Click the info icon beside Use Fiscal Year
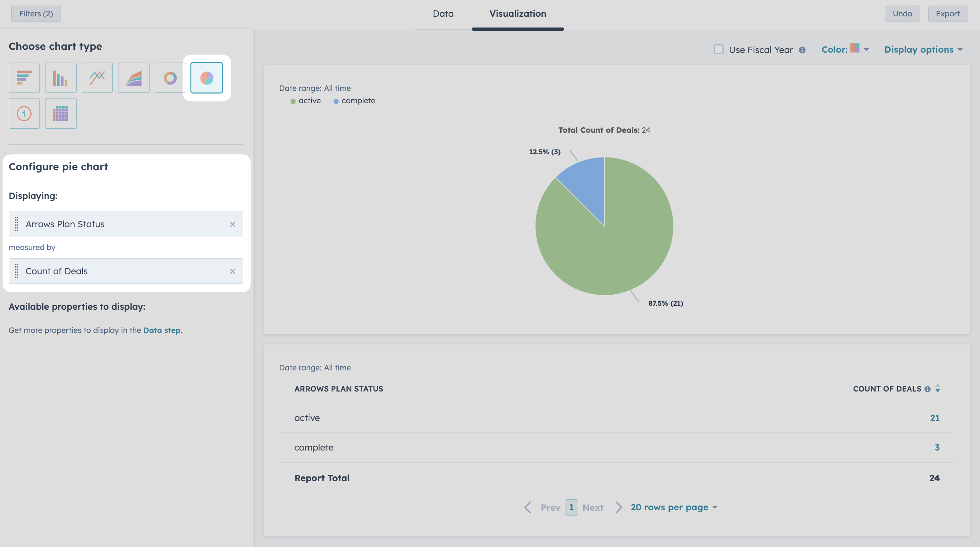 point(803,50)
